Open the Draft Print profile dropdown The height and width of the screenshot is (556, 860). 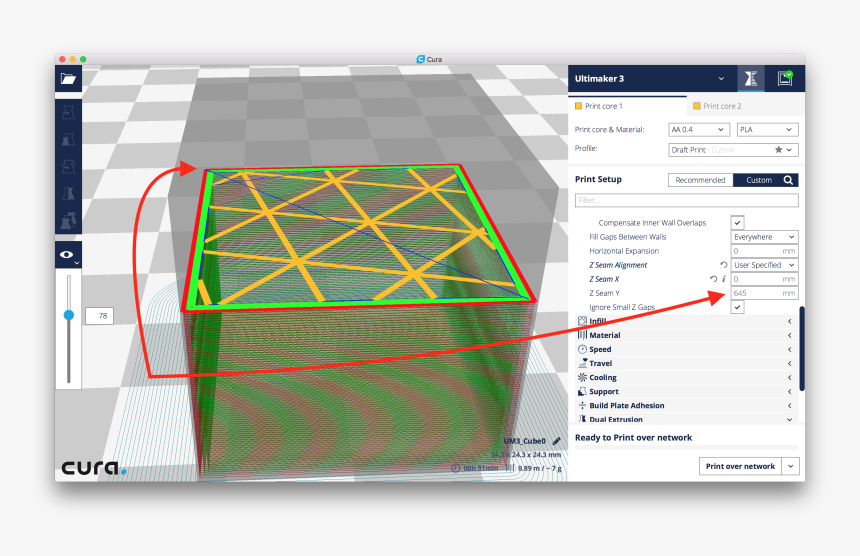tap(733, 150)
